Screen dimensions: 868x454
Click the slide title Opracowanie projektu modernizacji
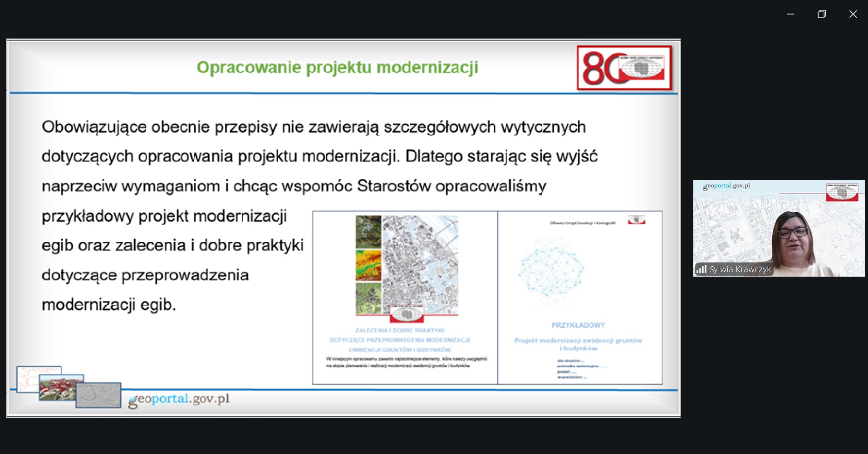[337, 67]
